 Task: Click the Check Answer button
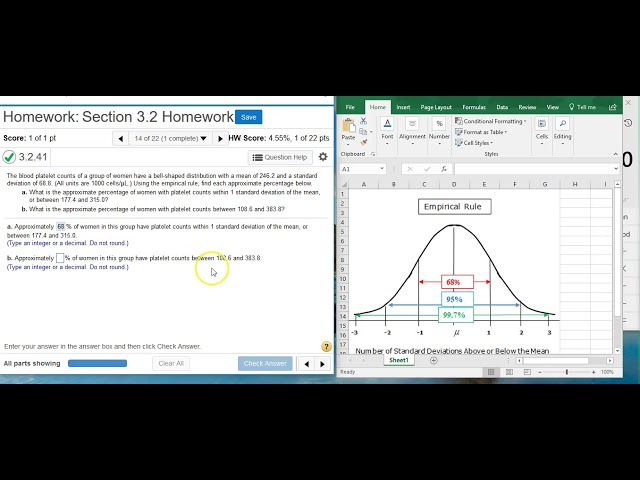[x=265, y=363]
